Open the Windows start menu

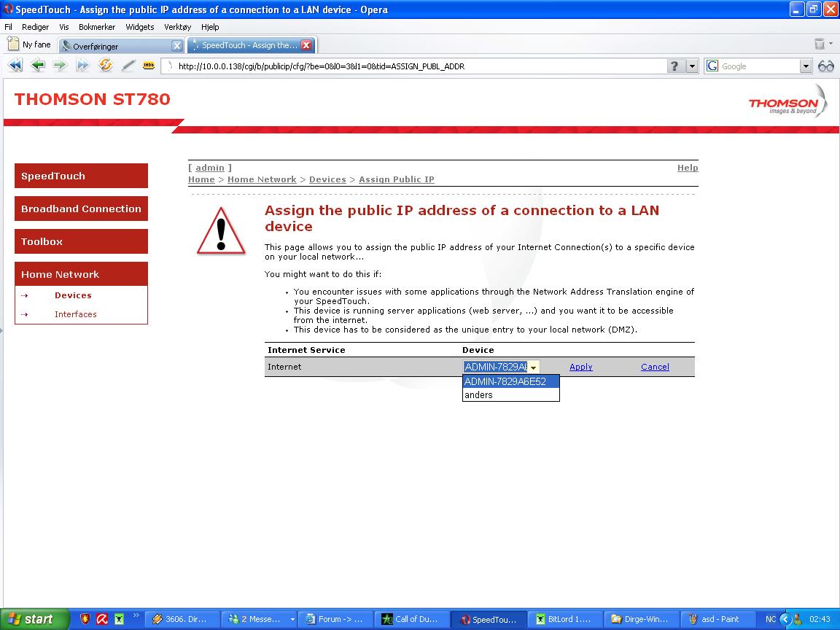[35, 619]
